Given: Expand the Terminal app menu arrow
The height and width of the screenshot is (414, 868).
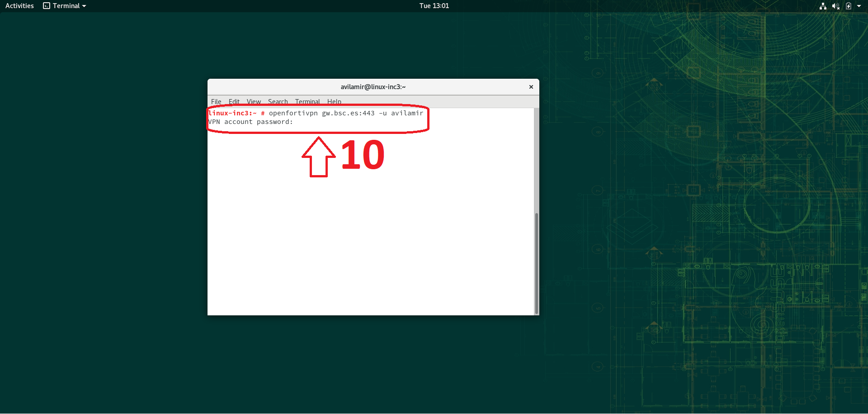Looking at the screenshot, I should 84,6.
